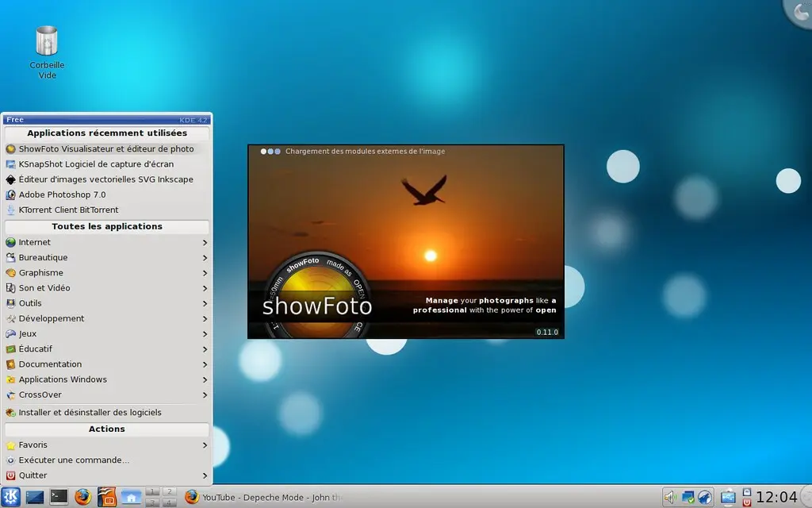Open the USB device notifier icon
Screen dimensions: 812x508
coord(727,497)
